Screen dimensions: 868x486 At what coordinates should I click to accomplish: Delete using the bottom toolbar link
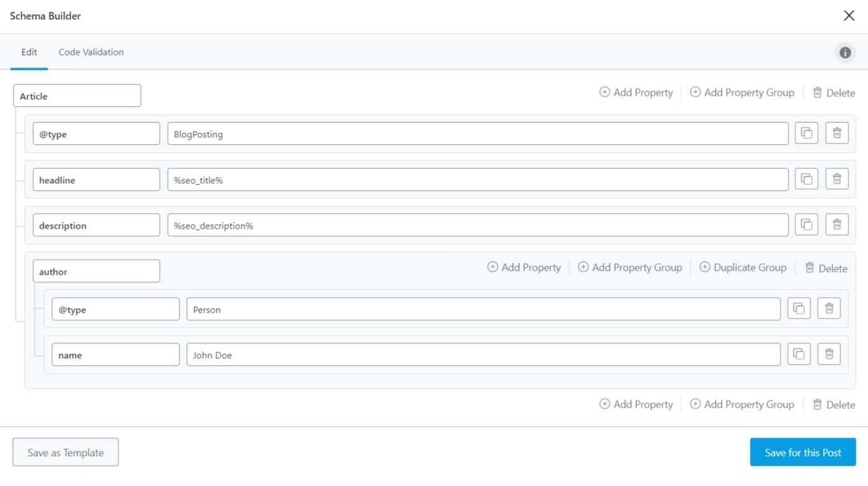(834, 405)
